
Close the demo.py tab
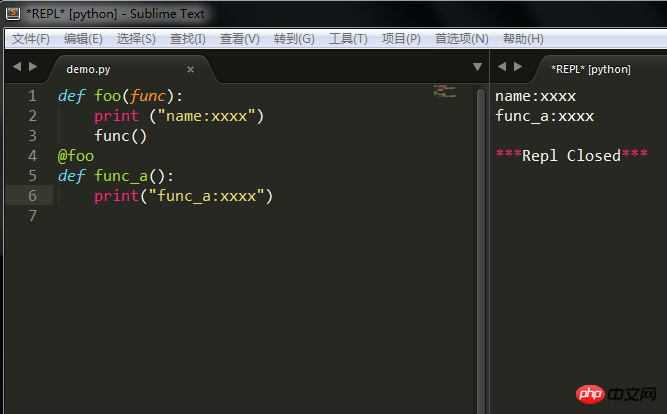pos(191,69)
